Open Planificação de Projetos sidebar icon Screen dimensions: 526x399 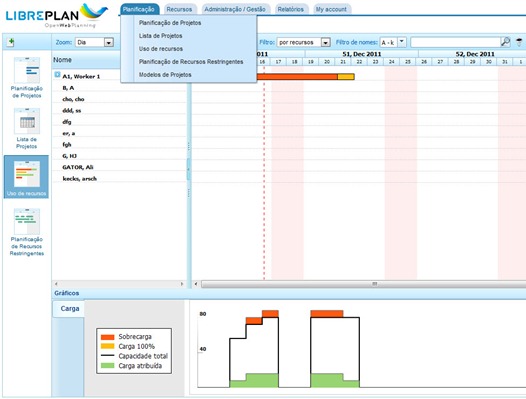[27, 78]
